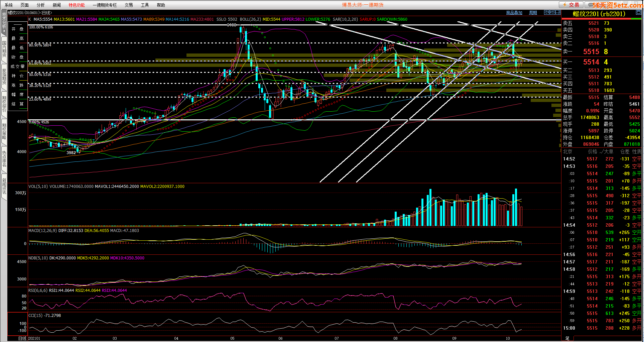Viewport: 644px width, 342px height.
Task: Click the 成交量 row in data box
Action: pos(17,67)
